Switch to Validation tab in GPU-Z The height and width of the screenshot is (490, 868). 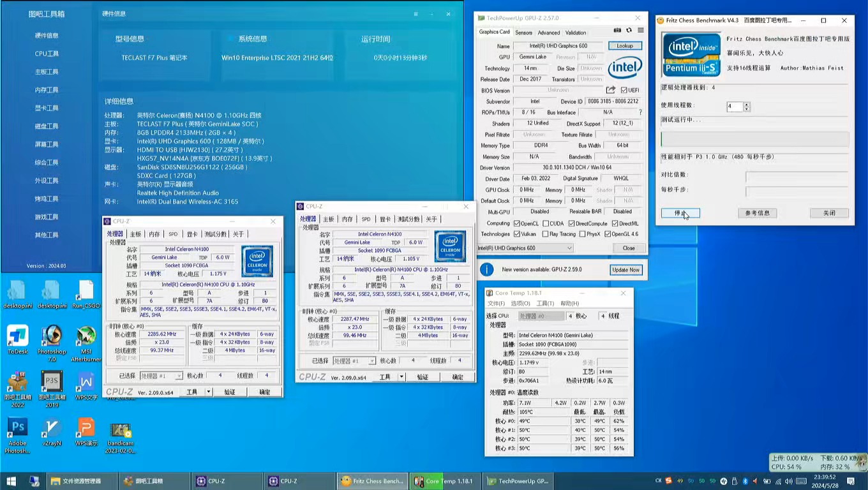click(576, 33)
